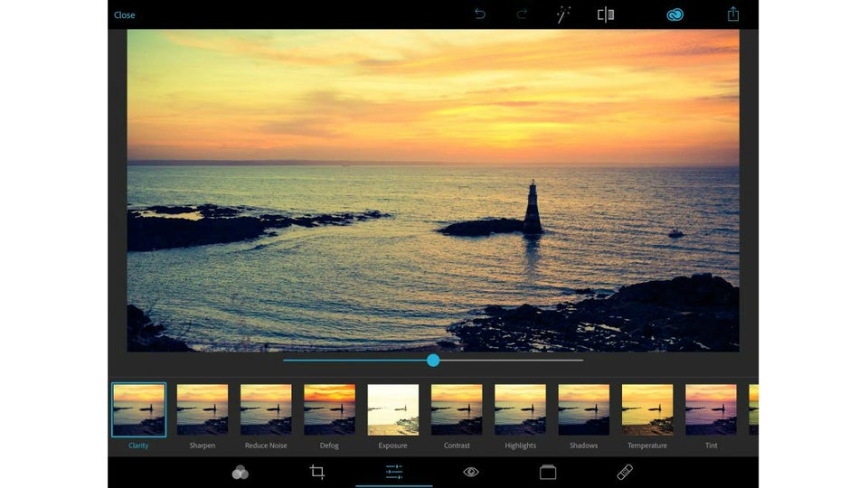Viewport: 868px width, 488px height.
Task: Pick the Temperature adjustment thumbnail
Action: point(647,409)
